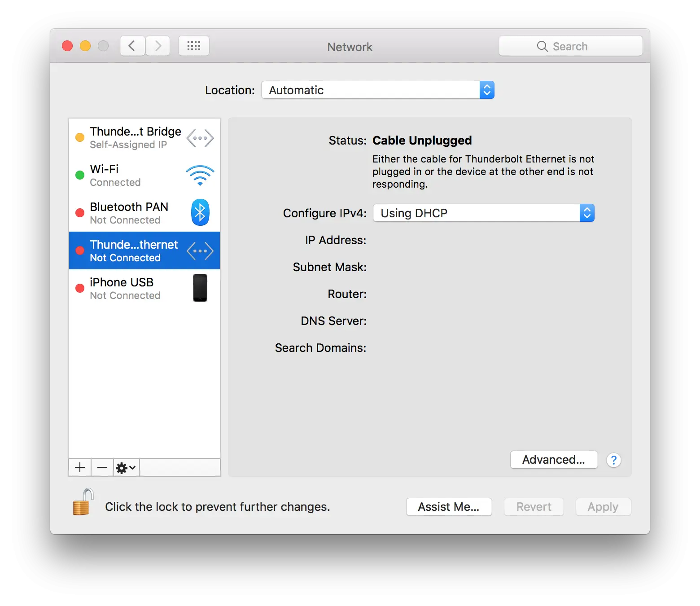Add a new service with plus button
700x606 pixels.
80,467
